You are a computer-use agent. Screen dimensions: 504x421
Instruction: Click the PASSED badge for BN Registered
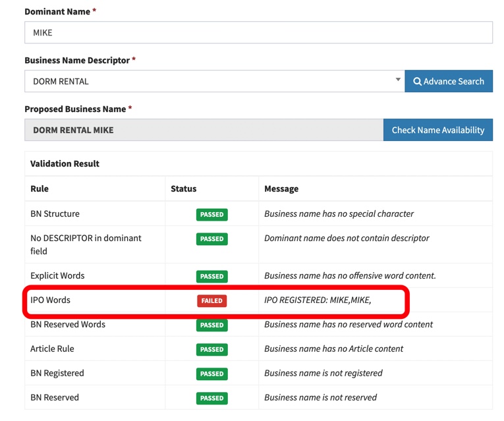point(211,374)
